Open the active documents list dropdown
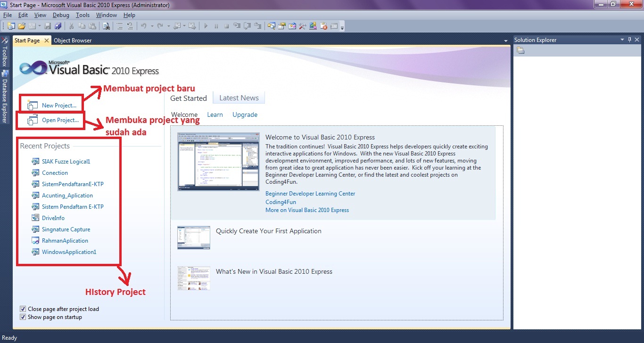Viewport: 644px width, 343px height. pyautogui.click(x=505, y=41)
